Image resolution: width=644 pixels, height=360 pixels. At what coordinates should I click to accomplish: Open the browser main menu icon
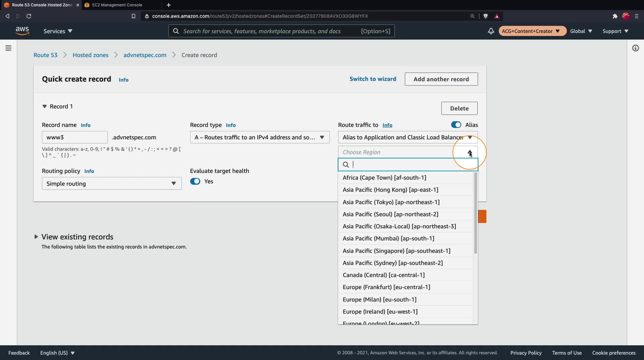(x=636, y=16)
